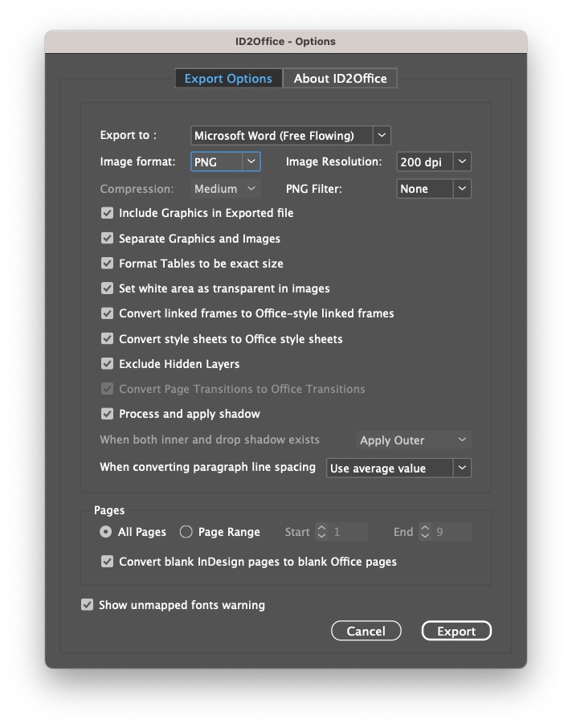Image resolution: width=572 pixels, height=728 pixels.
Task: Select the Page Range radio button
Action: (186, 532)
